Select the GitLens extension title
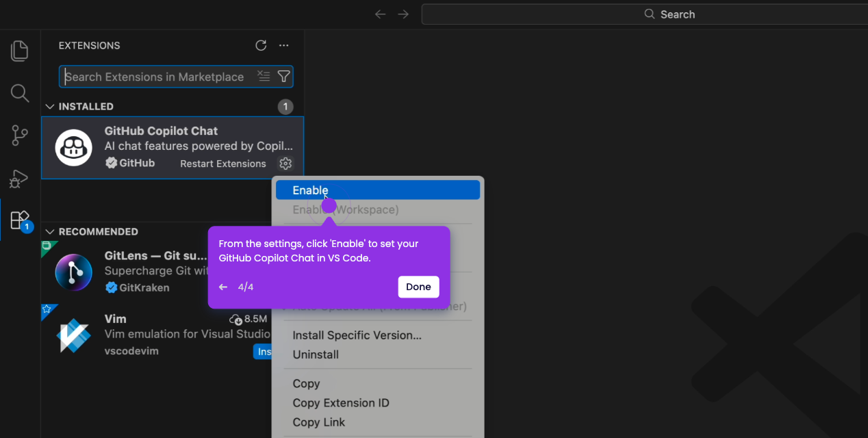This screenshot has height=438, width=868. tap(155, 255)
